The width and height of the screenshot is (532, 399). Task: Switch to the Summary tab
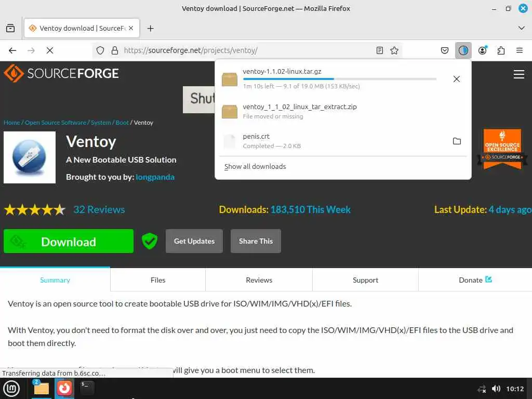click(55, 280)
